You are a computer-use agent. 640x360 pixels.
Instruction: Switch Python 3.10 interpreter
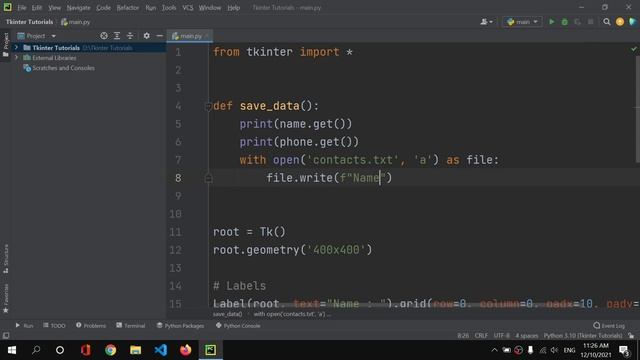(583, 336)
